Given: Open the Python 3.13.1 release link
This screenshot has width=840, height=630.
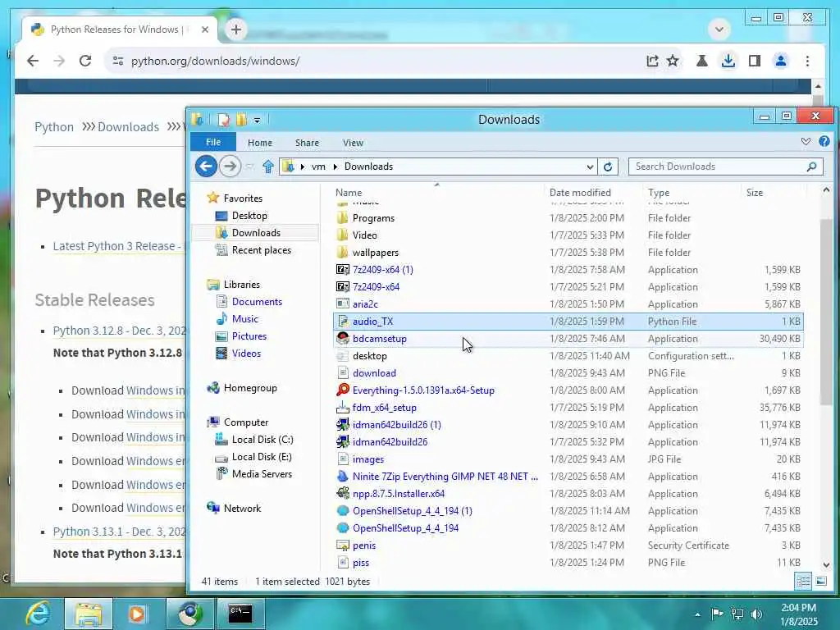Looking at the screenshot, I should tap(119, 532).
